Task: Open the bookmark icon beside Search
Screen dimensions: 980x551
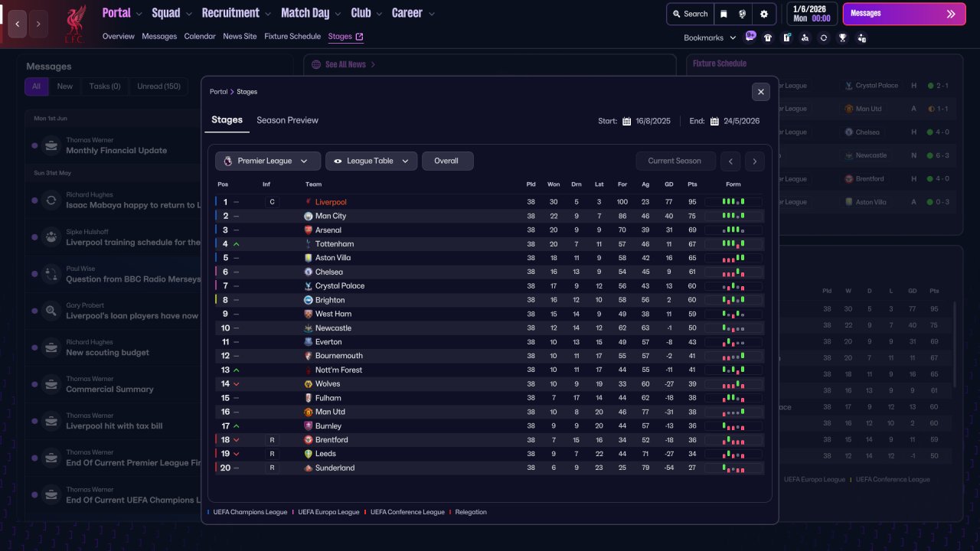Action: coord(724,14)
